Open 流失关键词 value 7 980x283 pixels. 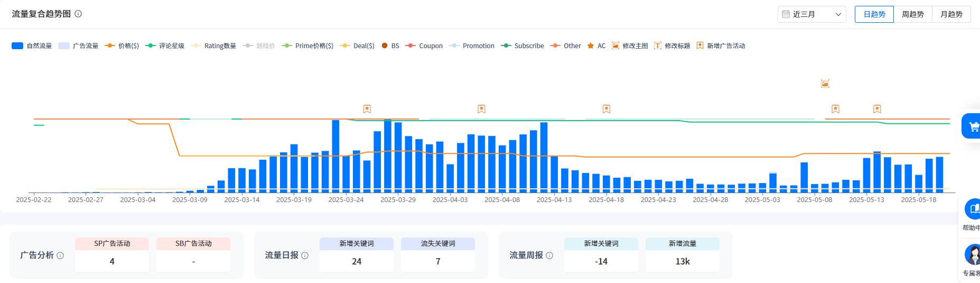point(438,261)
